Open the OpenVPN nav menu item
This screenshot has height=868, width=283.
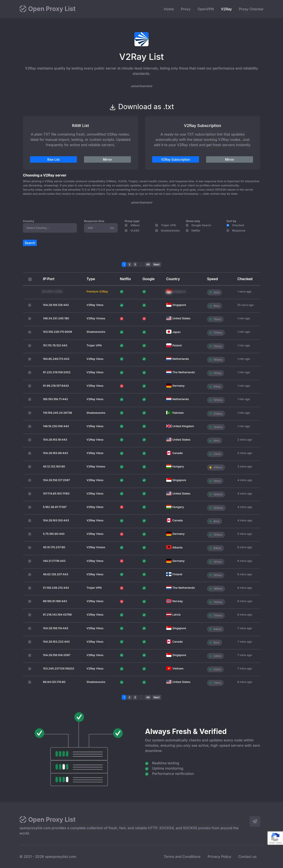205,9
